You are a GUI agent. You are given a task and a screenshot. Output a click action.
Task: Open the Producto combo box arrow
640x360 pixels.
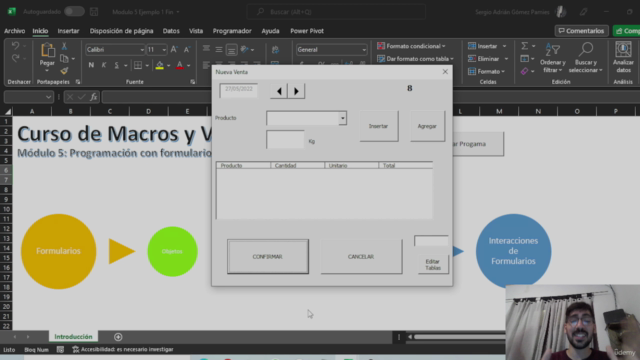click(342, 118)
